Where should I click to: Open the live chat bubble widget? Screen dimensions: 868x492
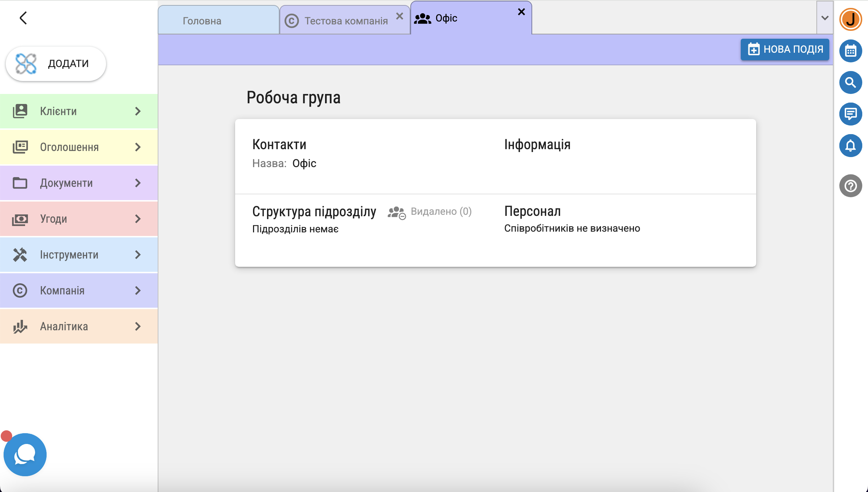[x=25, y=454]
